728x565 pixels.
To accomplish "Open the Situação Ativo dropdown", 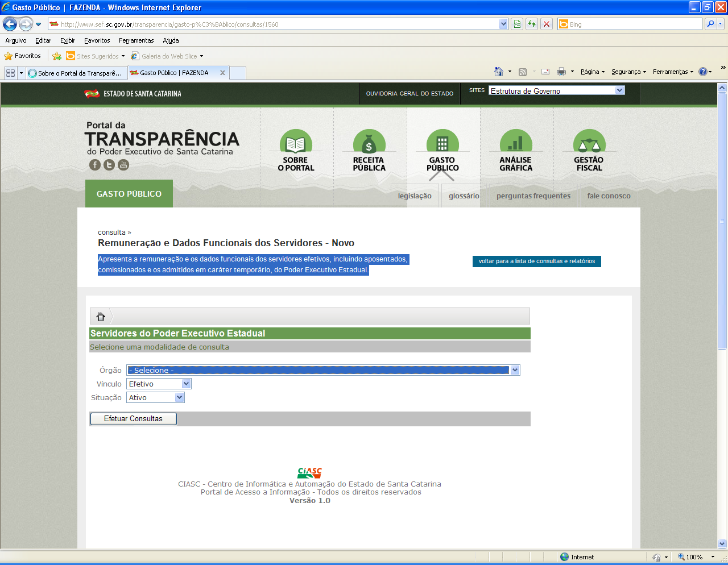I will click(155, 397).
